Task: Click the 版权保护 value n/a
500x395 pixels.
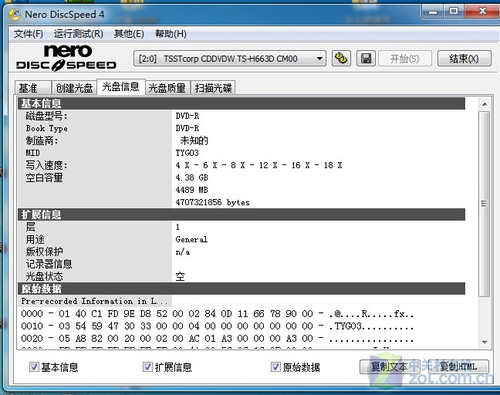Action: [x=183, y=252]
